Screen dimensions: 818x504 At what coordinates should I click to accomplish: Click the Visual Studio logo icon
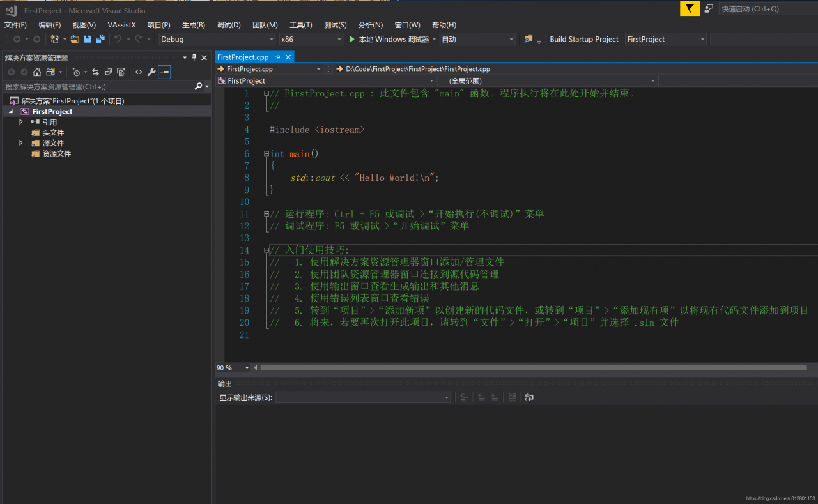coord(12,10)
